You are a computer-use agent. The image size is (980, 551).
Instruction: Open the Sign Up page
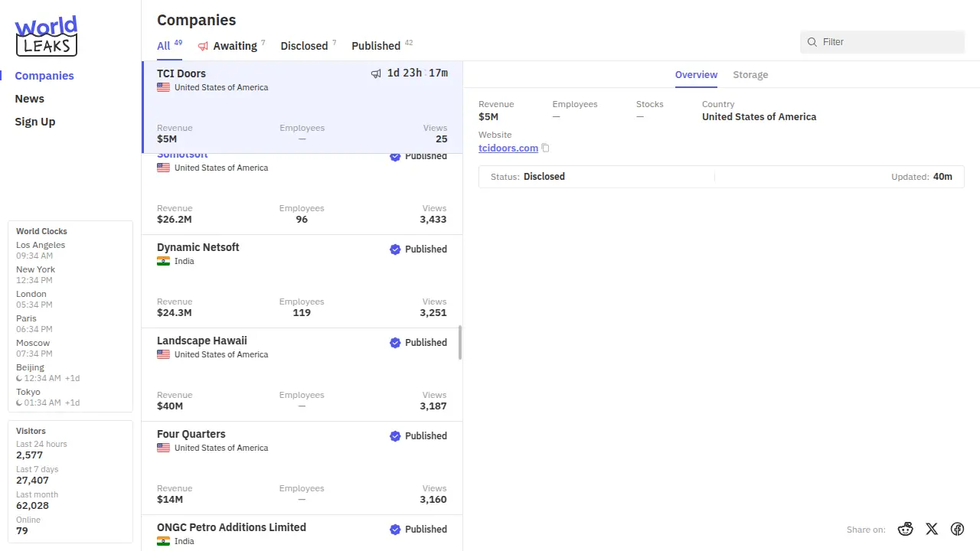(35, 122)
